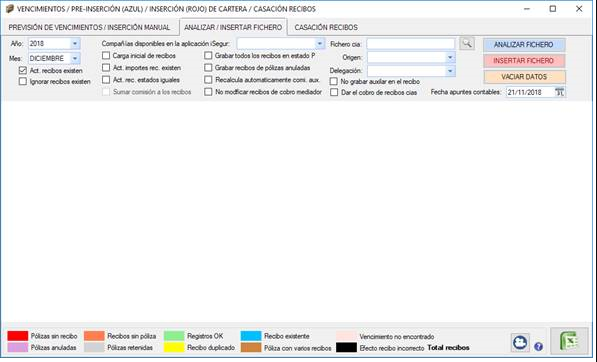Click the orange Recibos sin póliza swatch
Viewport: 597px width, 362px height.
click(94, 336)
